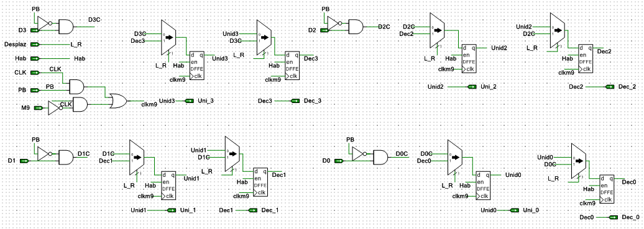Select the DFFE flip-flop outputting Unid3
The width and height of the screenshot is (644, 229).
tap(196, 66)
